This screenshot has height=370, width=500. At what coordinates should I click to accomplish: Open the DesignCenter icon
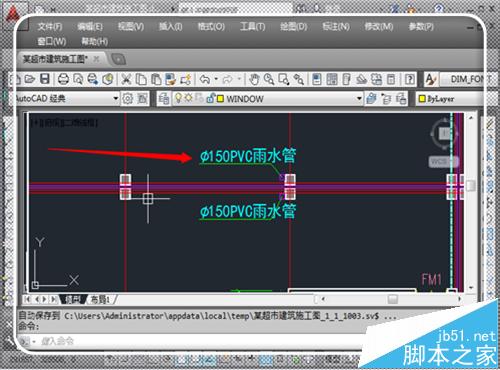coord(332,79)
